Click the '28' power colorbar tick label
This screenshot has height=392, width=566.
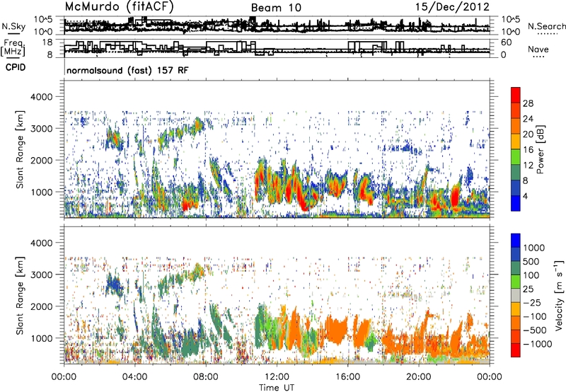click(x=528, y=103)
